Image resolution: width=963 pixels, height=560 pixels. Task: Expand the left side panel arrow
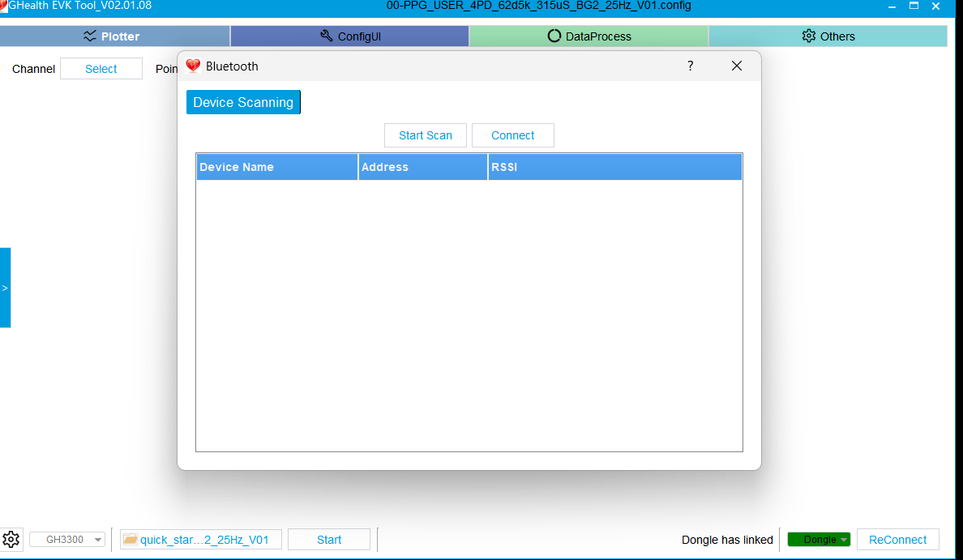pyautogui.click(x=5, y=288)
